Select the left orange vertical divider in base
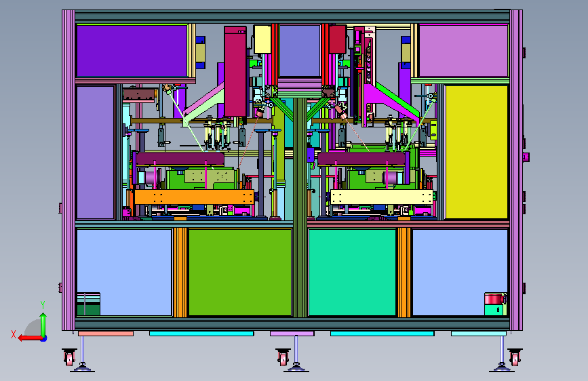The width and height of the screenshot is (588, 381). (x=180, y=273)
